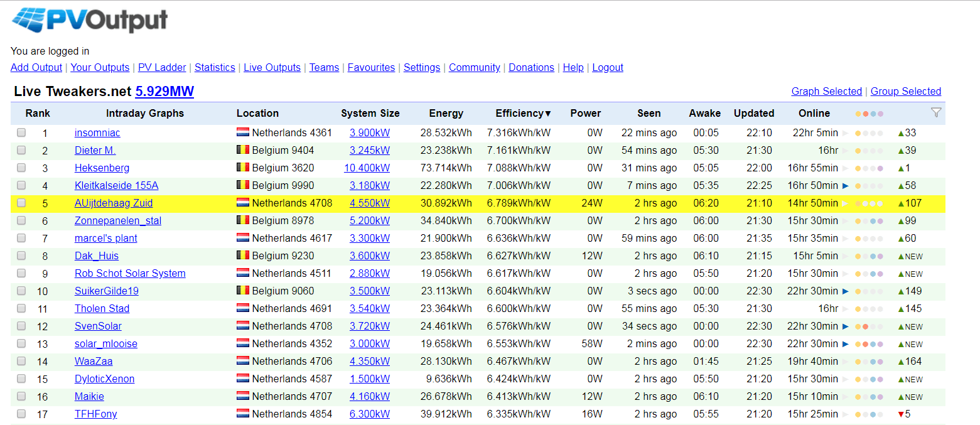Screen dimensions: 980x425
Task: Open the PV Ladder menu link
Action: 162,68
